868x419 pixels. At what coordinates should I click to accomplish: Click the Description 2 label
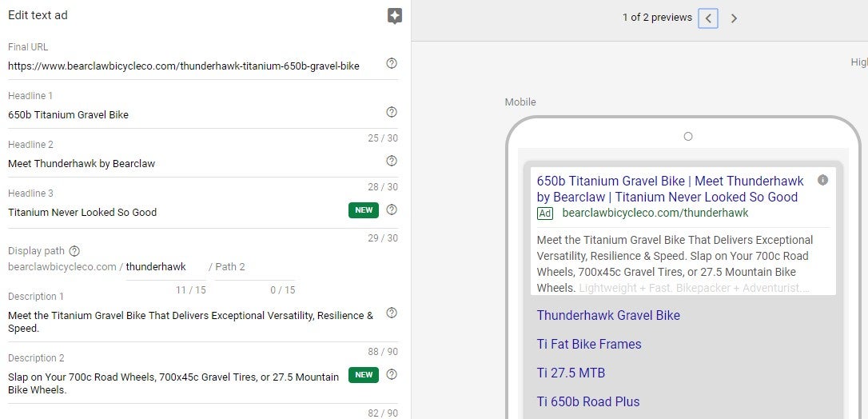click(x=36, y=358)
